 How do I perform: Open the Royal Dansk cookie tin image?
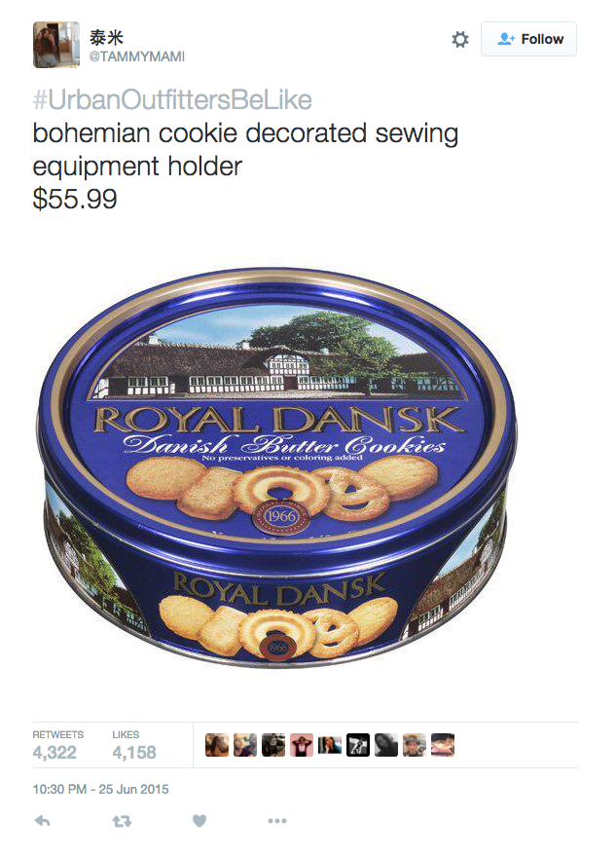point(277,466)
